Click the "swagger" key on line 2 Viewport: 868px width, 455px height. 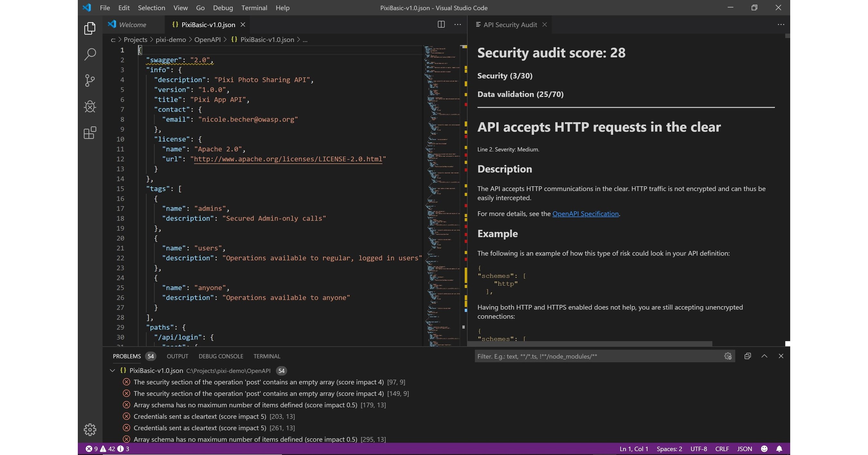pyautogui.click(x=164, y=60)
